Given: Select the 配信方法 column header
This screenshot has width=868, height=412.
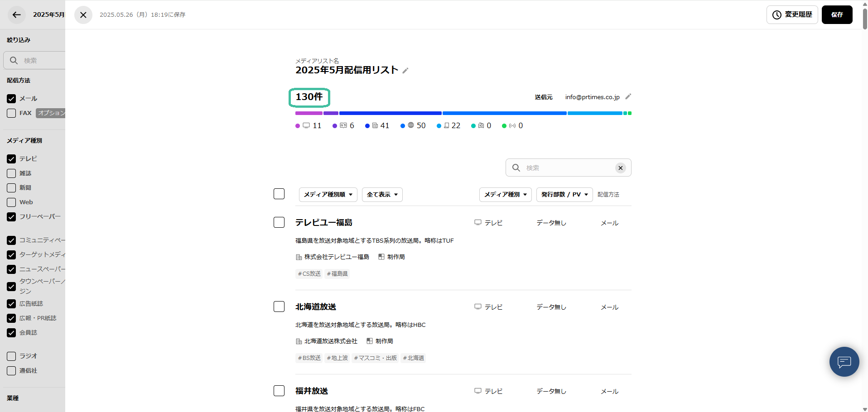Looking at the screenshot, I should click(608, 194).
